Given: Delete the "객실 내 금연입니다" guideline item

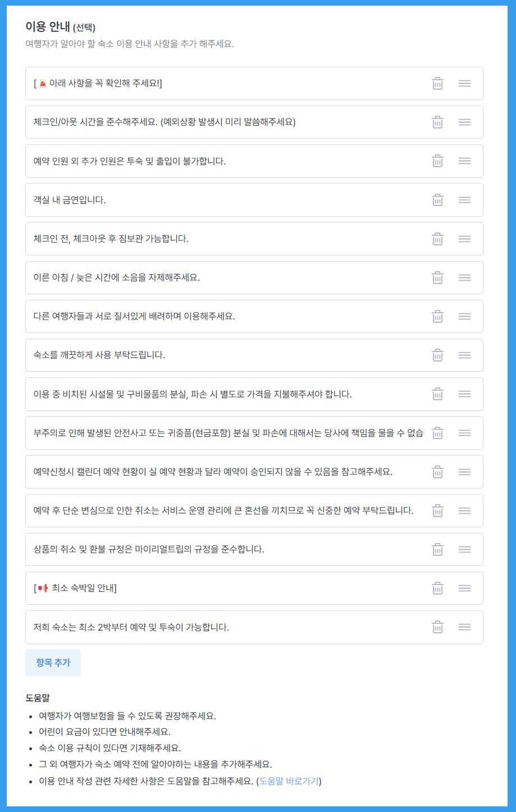Looking at the screenshot, I should [437, 199].
